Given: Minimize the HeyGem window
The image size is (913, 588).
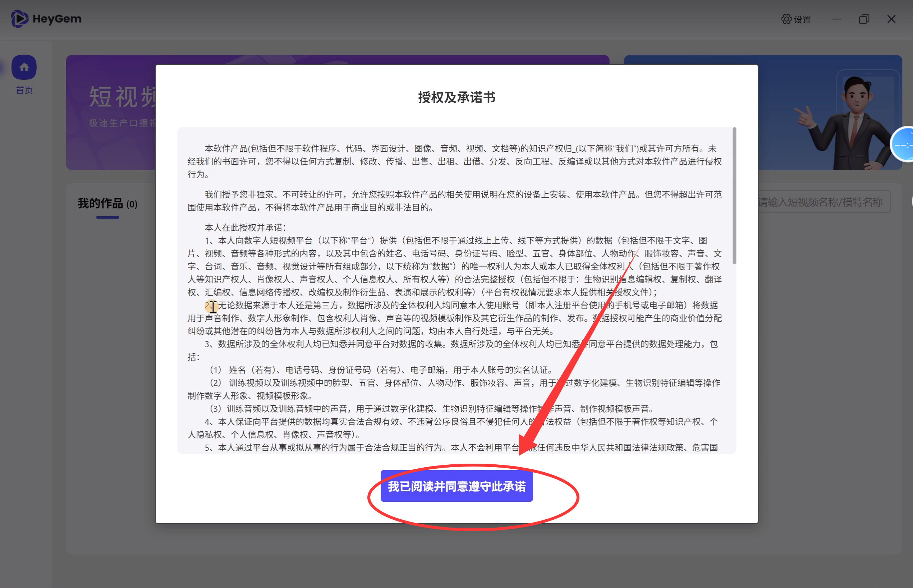Looking at the screenshot, I should tap(837, 19).
